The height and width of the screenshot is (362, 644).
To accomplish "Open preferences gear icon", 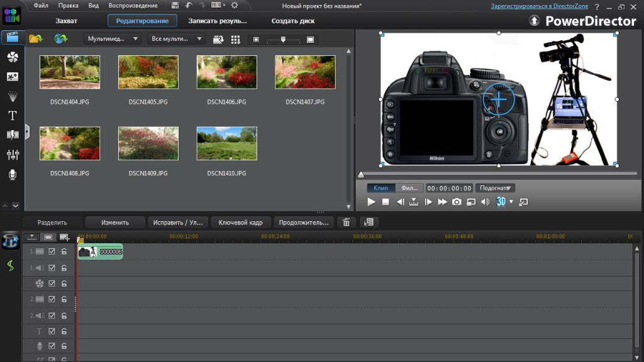I will tap(235, 5).
